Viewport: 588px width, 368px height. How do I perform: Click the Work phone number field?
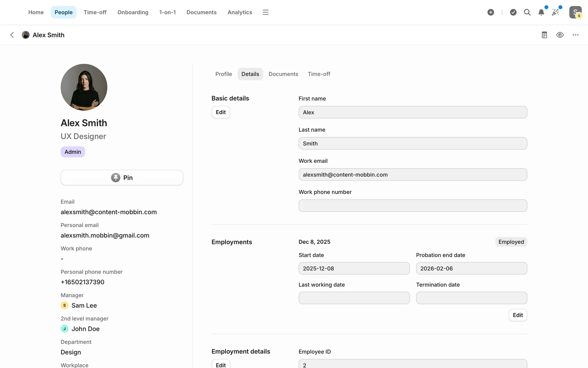pos(413,205)
